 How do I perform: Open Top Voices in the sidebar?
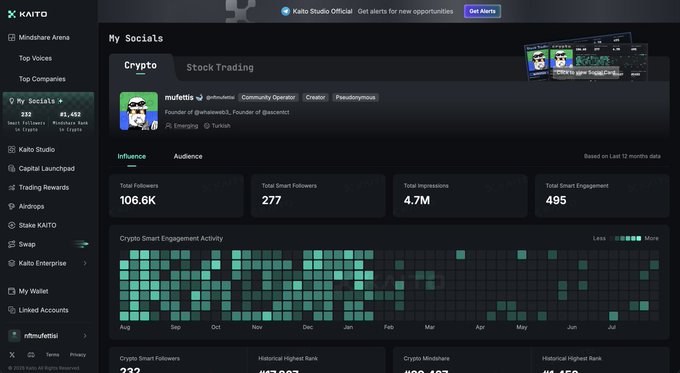[x=35, y=59]
